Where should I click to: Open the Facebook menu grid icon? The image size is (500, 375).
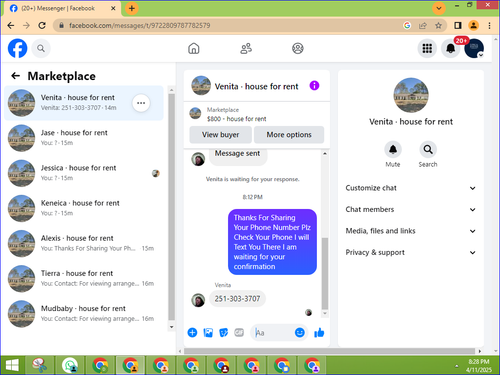point(427,48)
